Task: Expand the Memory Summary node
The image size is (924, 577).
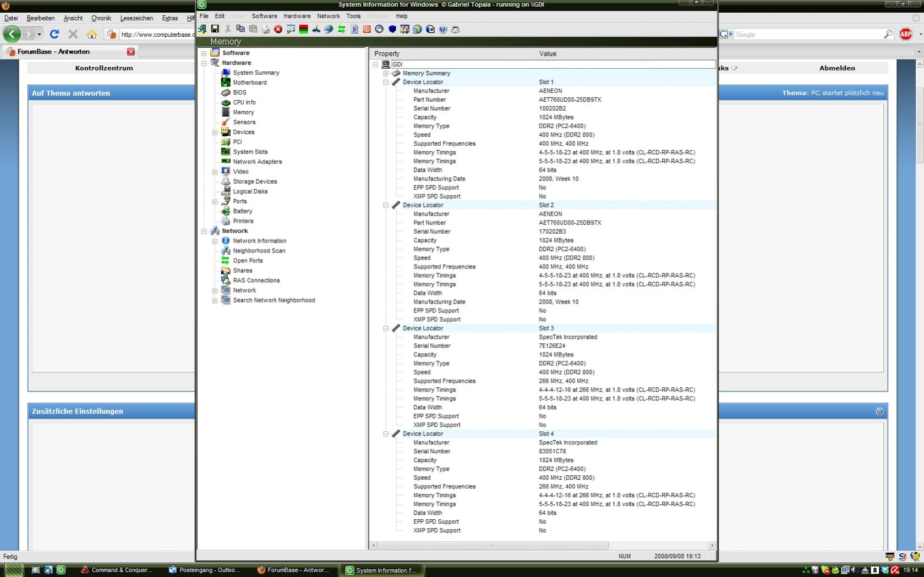Action: [x=386, y=73]
